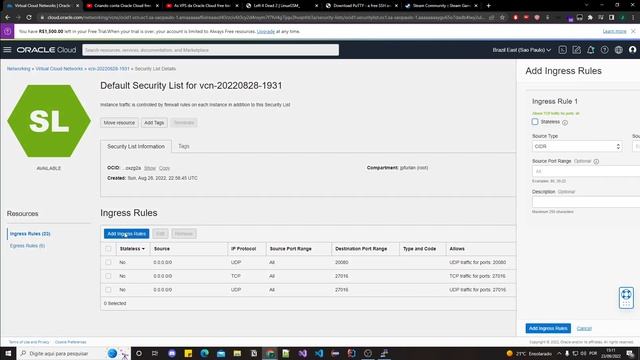The height and width of the screenshot is (360, 640).
Task: Open Networking breadcrumb link
Action: (18, 69)
